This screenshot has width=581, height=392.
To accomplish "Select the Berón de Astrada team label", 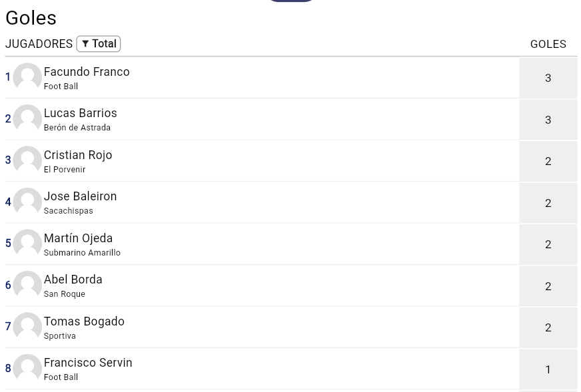I will [77, 127].
